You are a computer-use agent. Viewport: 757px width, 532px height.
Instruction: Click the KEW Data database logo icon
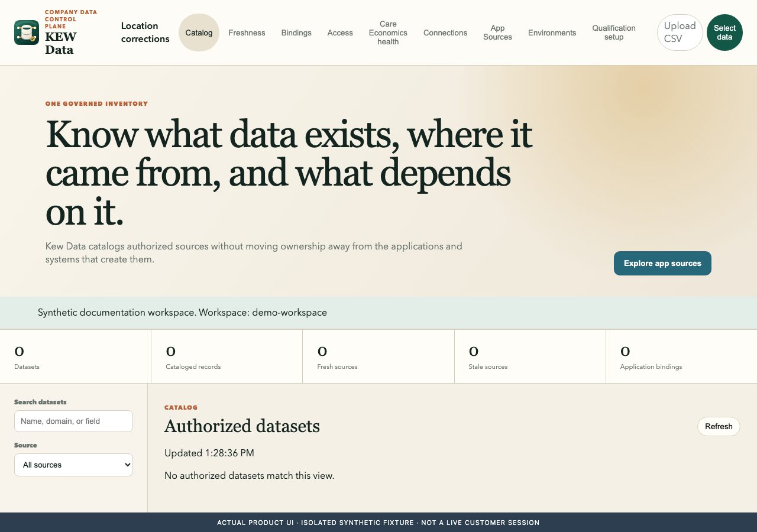[x=27, y=33]
